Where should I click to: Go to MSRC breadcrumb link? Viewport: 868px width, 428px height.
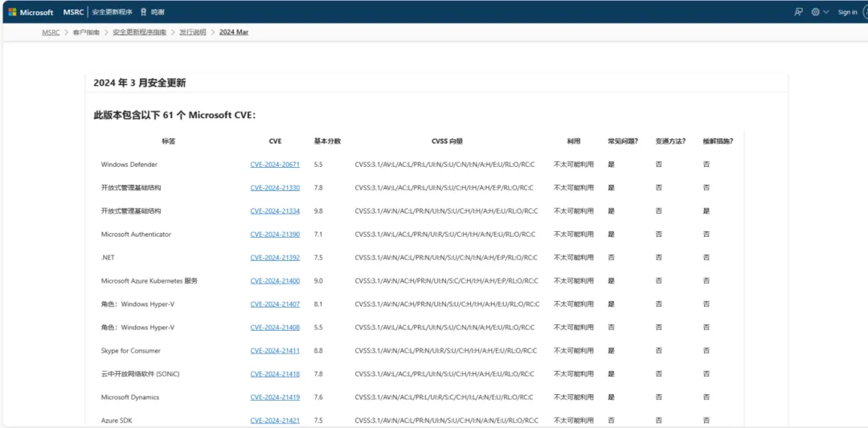[51, 32]
